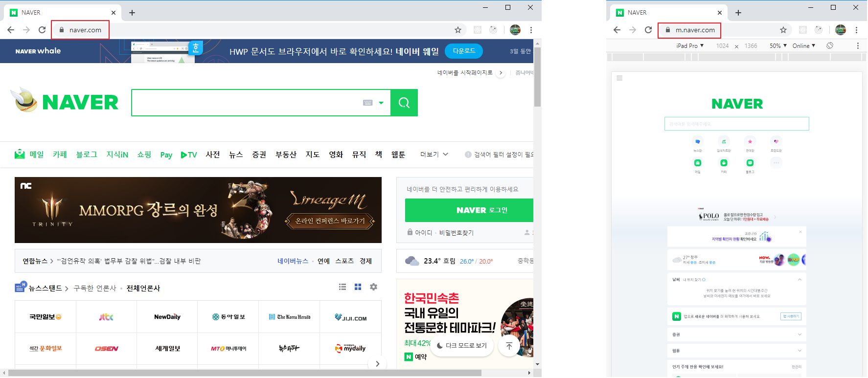This screenshot has width=868, height=378.
Task: Open the profile avatar in left browser toolbar
Action: [515, 30]
